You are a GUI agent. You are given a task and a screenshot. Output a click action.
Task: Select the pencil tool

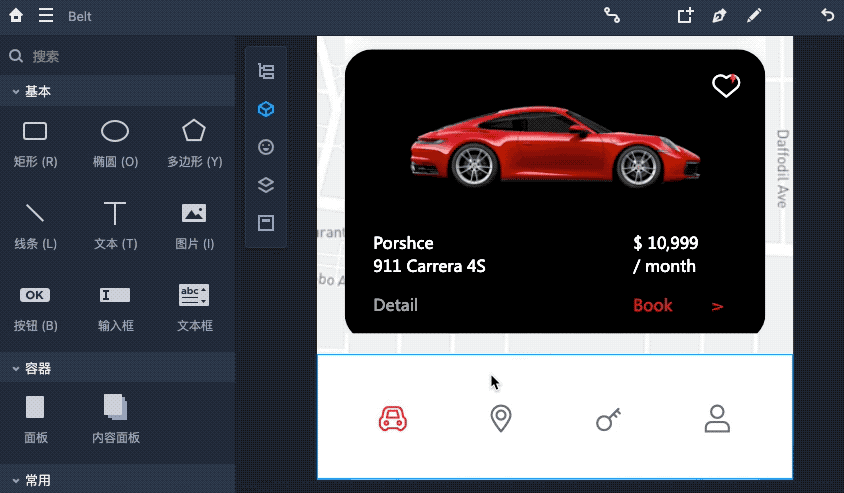(x=754, y=16)
